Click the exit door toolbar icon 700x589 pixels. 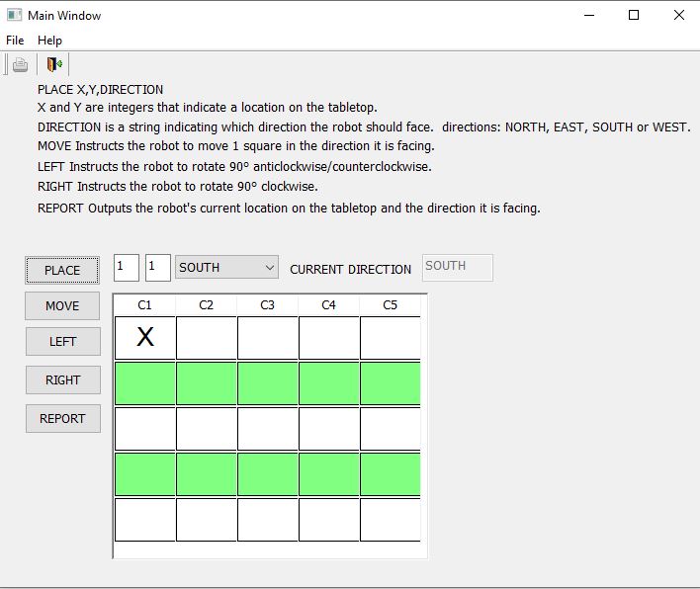(x=54, y=64)
